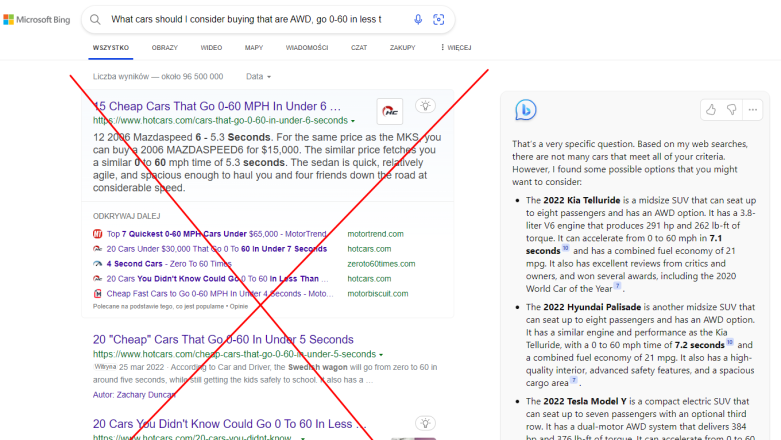Click result count text 'około 96 500 000'

coord(192,76)
